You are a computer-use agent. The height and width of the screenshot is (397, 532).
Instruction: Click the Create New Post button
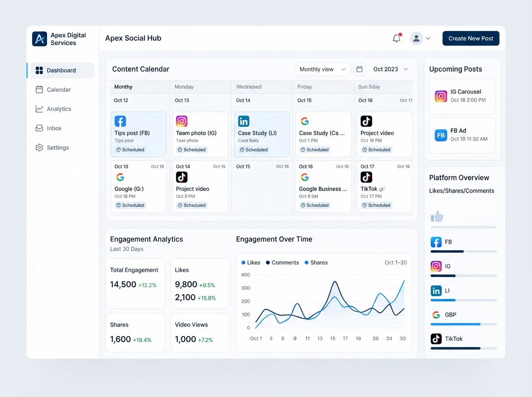pos(471,38)
